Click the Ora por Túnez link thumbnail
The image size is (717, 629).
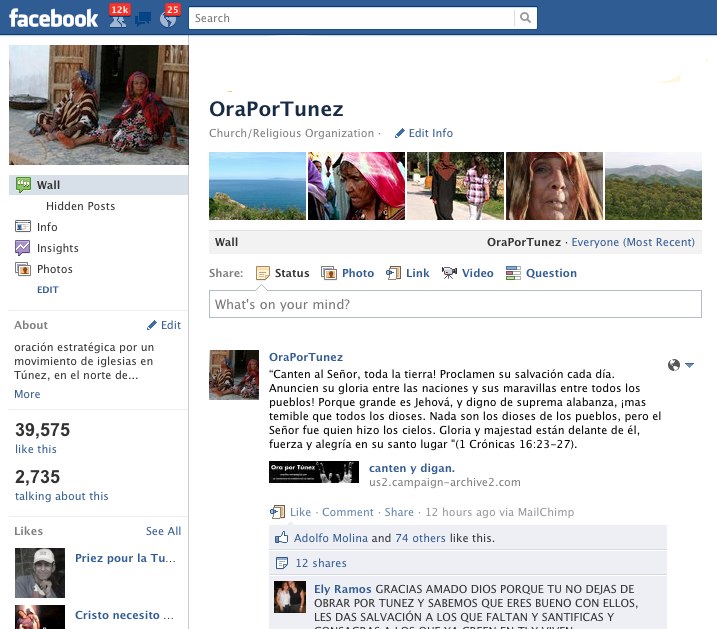coord(314,472)
